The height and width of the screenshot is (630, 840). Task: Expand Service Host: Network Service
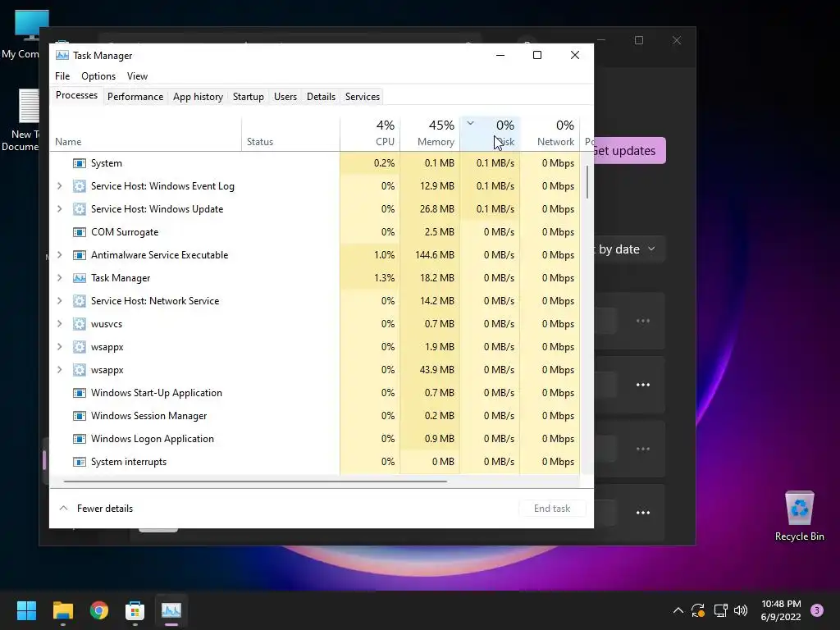59,301
